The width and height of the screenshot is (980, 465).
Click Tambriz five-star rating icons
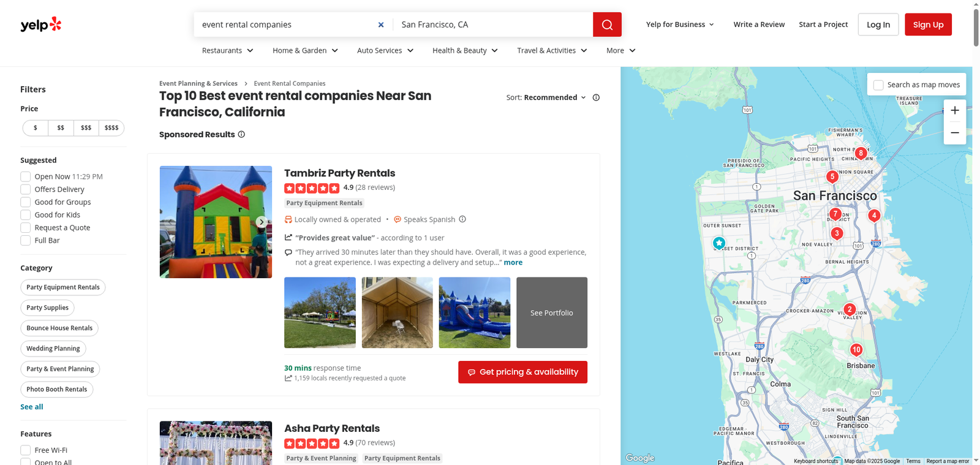click(x=312, y=188)
